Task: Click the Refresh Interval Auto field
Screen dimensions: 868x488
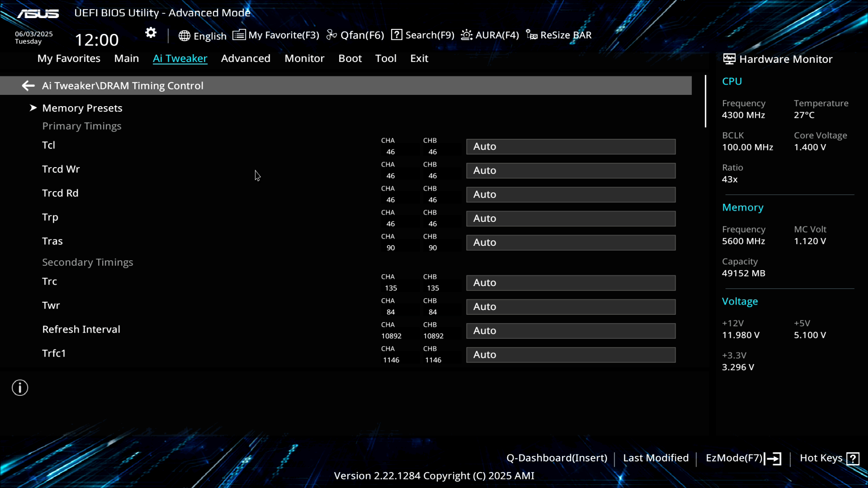Action: (571, 331)
